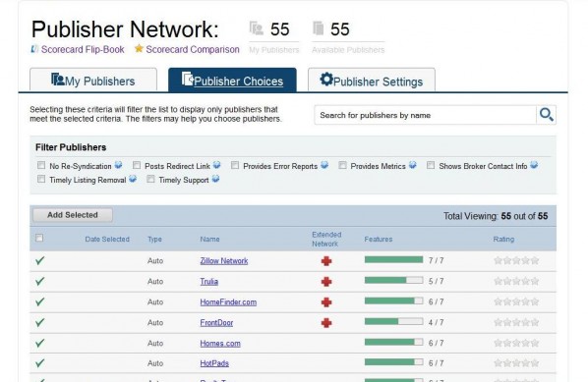Focus the Search for publishers by name field
Viewport: 588px width, 382px height.
tap(425, 115)
